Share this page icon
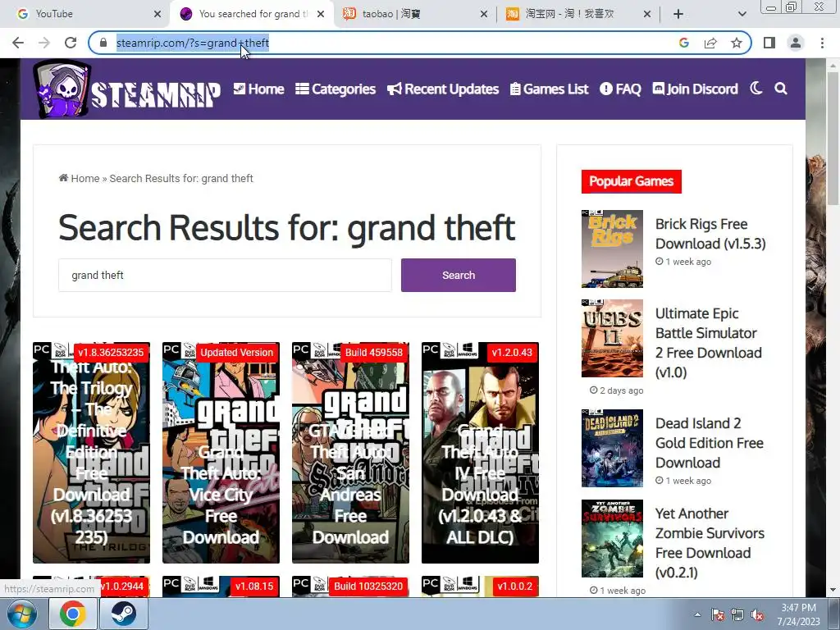840x630 pixels. point(710,43)
